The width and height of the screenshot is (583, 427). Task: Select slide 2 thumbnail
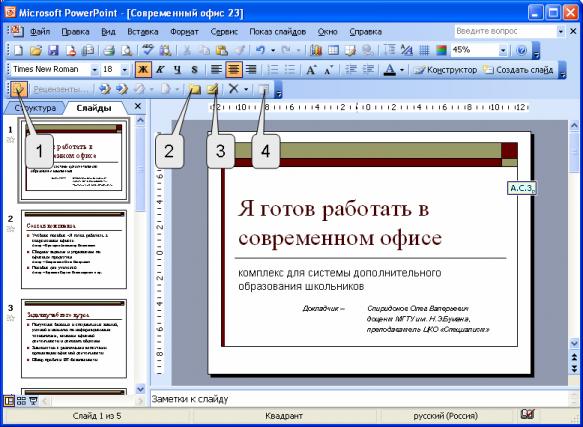point(74,249)
